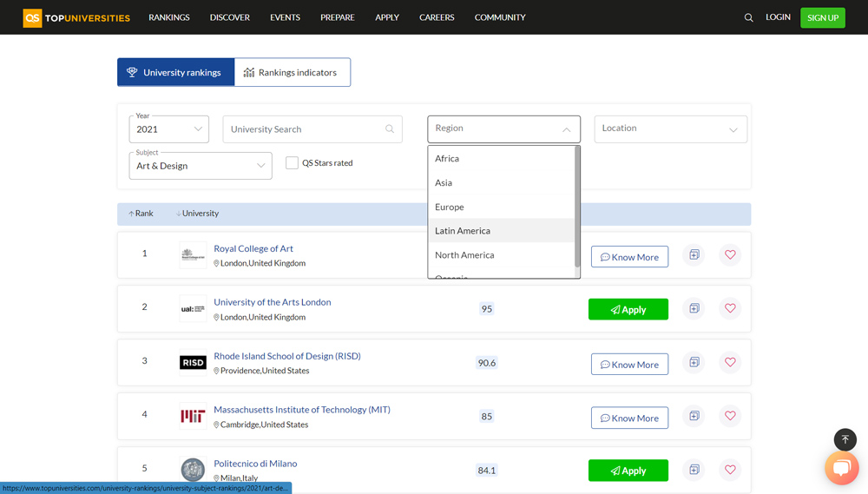
Task: Click Apply for University of the Arts London
Action: pos(628,309)
